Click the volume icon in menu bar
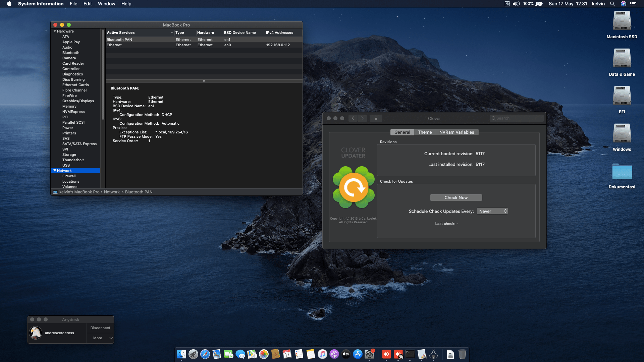Screen dimensions: 644x362 [x=516, y=4]
